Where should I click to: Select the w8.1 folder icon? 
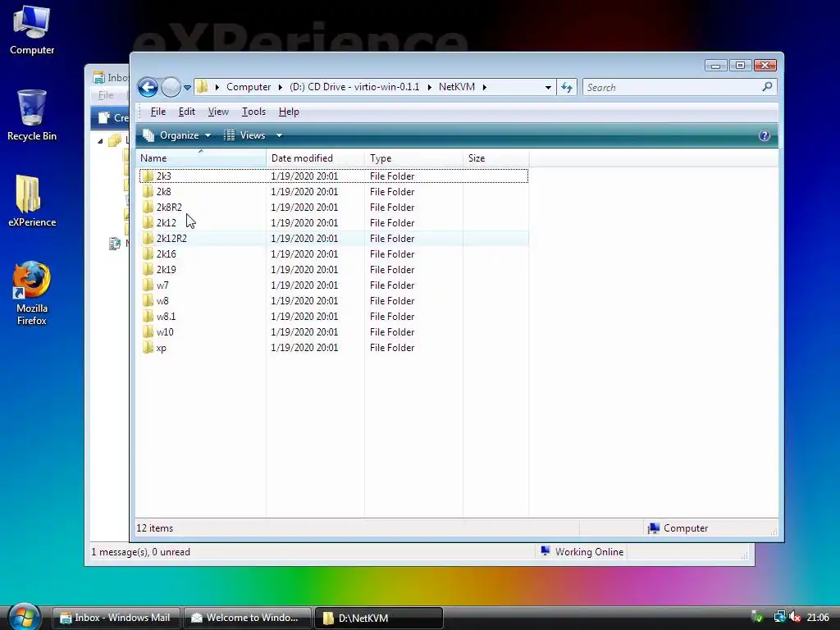pos(148,316)
